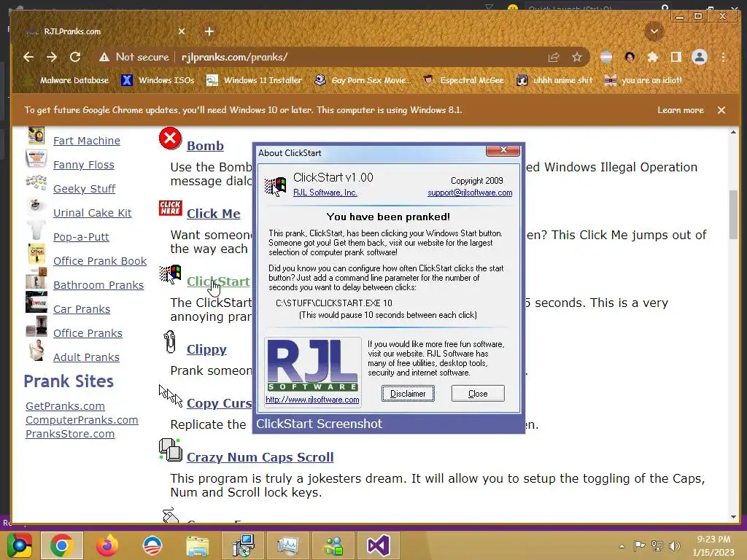Click the Windows Start button

(20, 545)
